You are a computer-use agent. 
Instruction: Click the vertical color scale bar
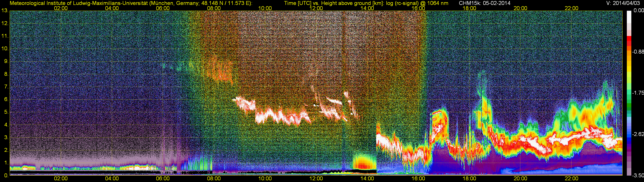tap(629, 93)
